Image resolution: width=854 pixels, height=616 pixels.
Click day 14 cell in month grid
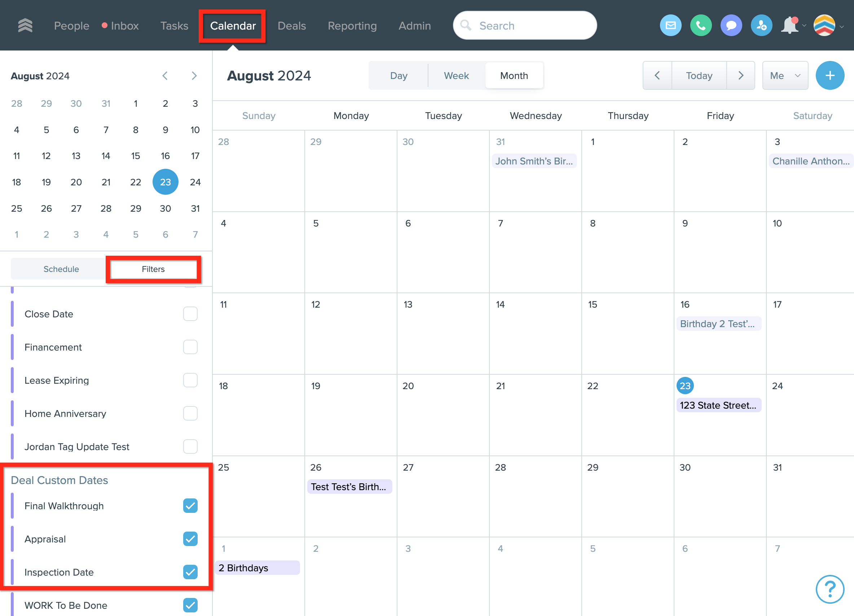[x=535, y=334]
